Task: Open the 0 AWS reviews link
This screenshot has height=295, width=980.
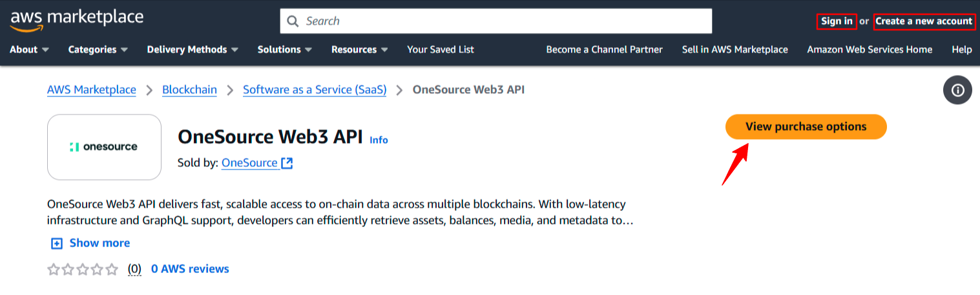Action: pyautogui.click(x=190, y=268)
